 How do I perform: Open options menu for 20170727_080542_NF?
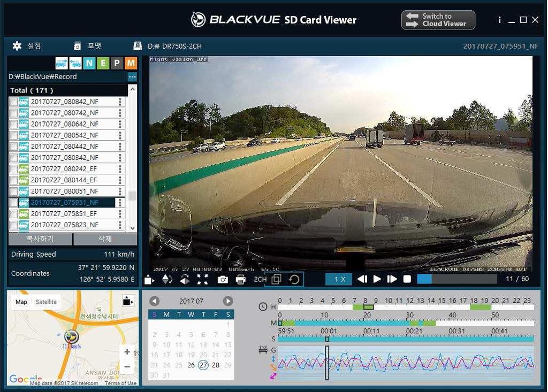[120, 135]
